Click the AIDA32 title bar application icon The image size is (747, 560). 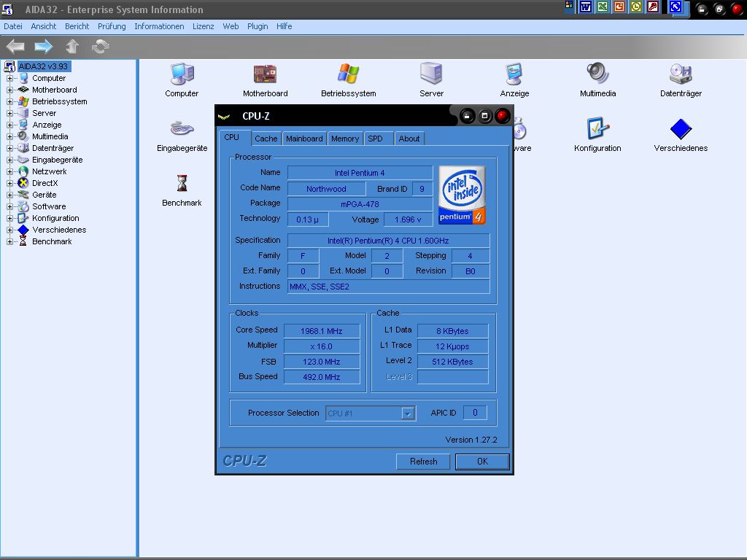pos(7,9)
